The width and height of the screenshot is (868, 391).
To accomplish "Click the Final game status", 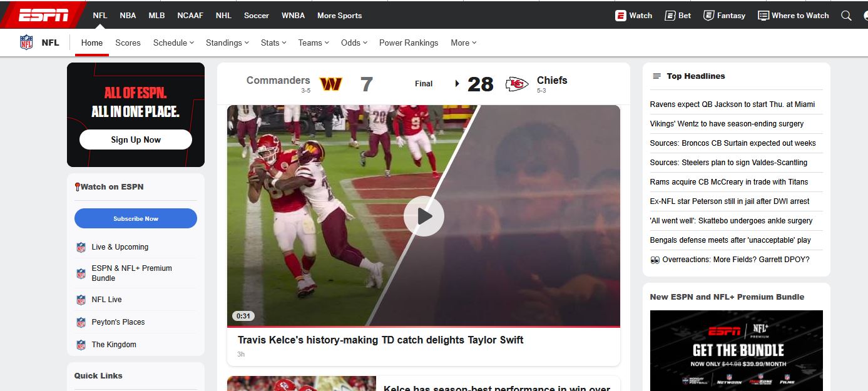I will (x=424, y=83).
